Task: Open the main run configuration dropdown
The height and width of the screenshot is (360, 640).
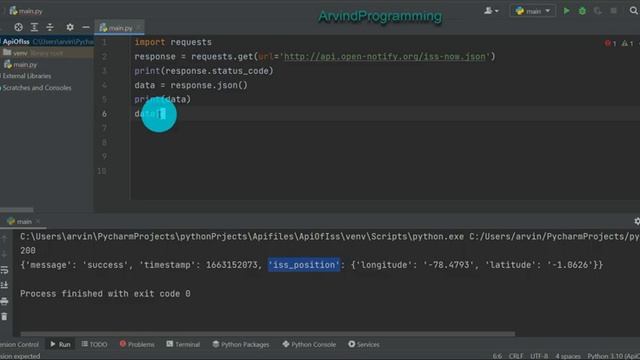Action: click(x=533, y=11)
